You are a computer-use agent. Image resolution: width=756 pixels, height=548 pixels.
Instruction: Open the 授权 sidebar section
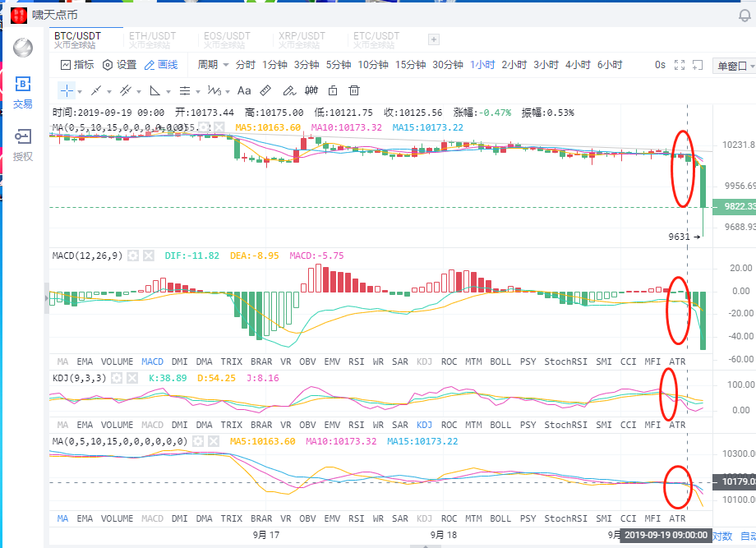pyautogui.click(x=23, y=145)
